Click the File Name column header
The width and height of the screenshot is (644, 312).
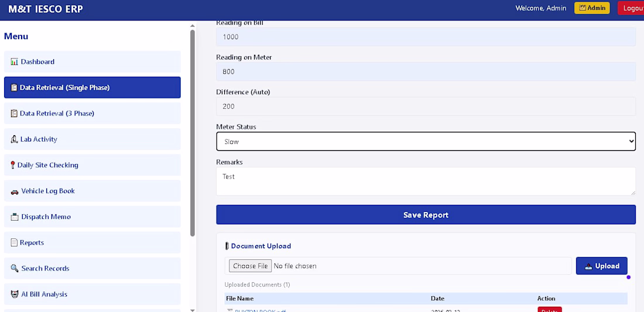coord(240,299)
